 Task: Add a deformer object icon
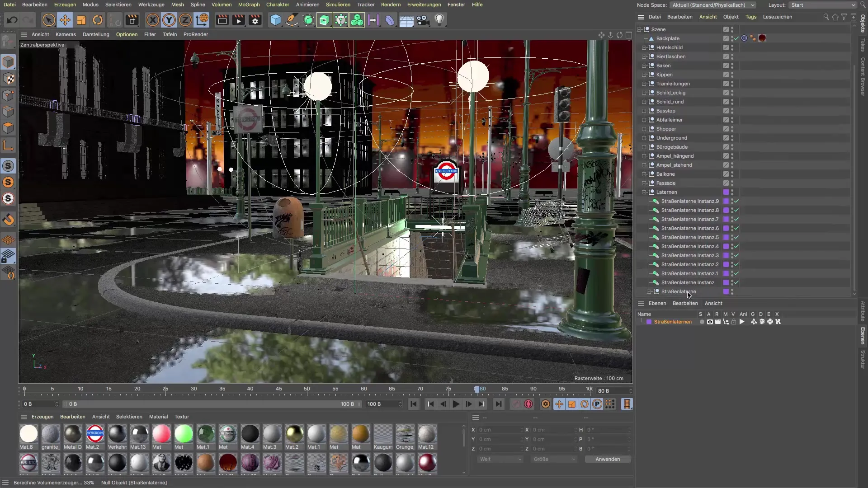(390, 20)
